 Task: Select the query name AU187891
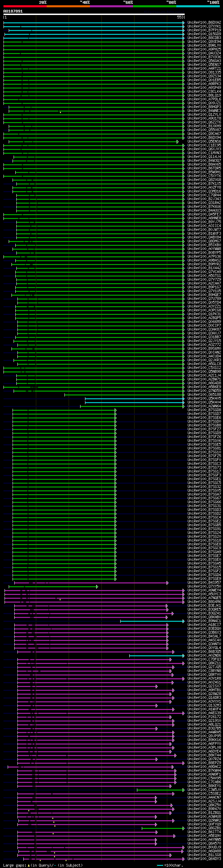(x=13, y=11)
